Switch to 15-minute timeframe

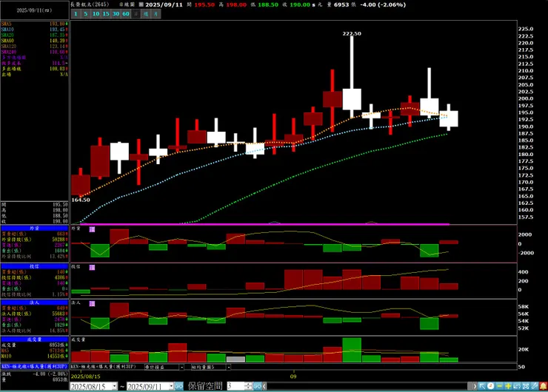point(106,14)
